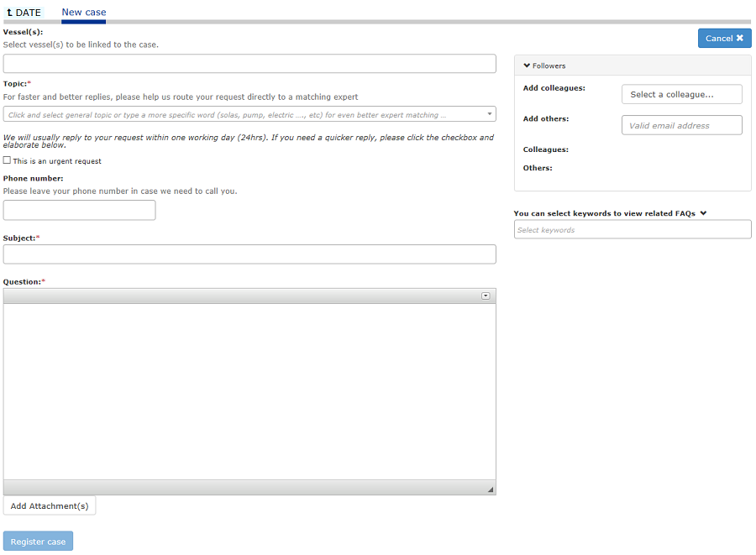
Task: Focus the Vessel(s) input field
Action: [x=249, y=64]
